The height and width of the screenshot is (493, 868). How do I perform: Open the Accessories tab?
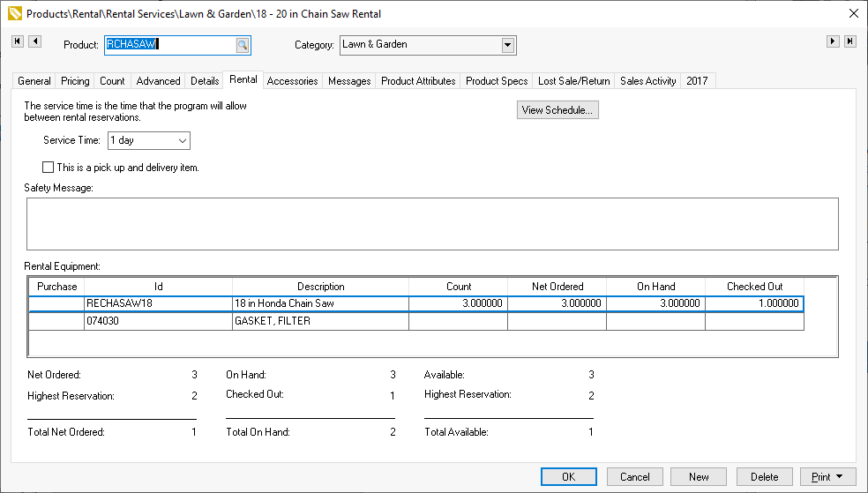click(292, 81)
